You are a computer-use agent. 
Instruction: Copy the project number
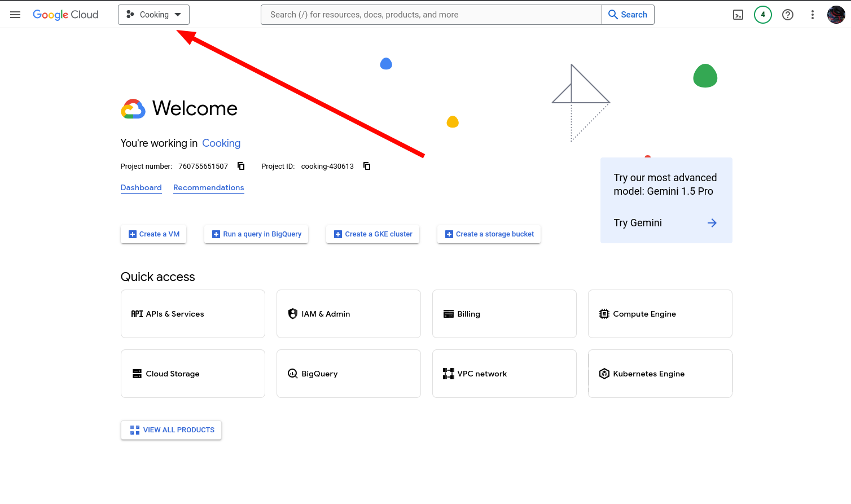pos(241,166)
